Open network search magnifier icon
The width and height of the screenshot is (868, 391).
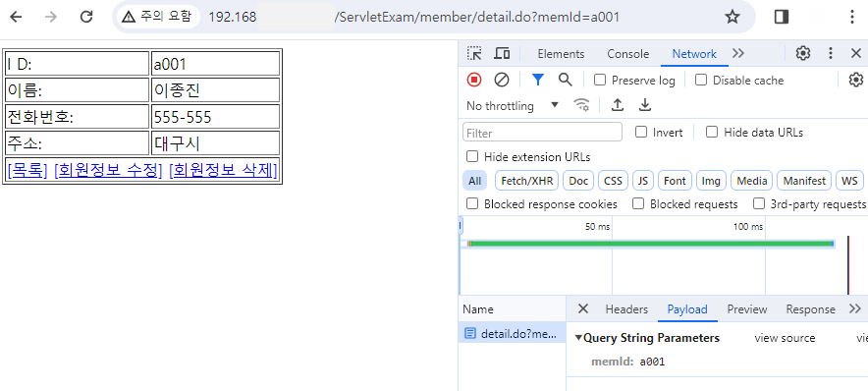(x=566, y=80)
